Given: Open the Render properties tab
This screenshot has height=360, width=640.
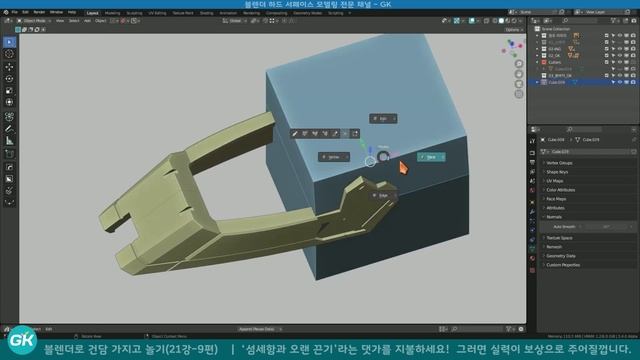Looking at the screenshot, I should coord(532,153).
